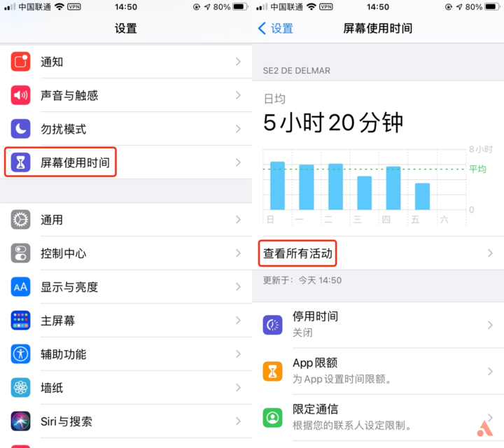This screenshot has height=448, width=504.
Task: Tap the 显示与亮度 AA icon
Action: point(20,287)
